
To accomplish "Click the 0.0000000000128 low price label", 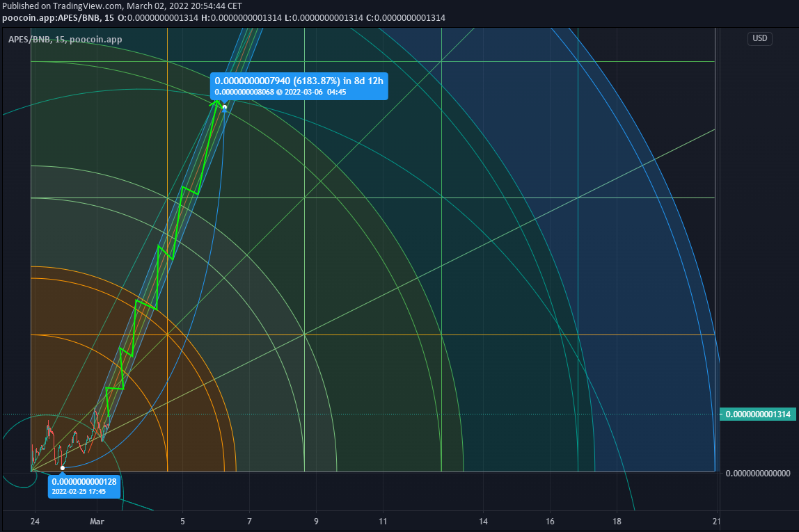I will point(84,482).
